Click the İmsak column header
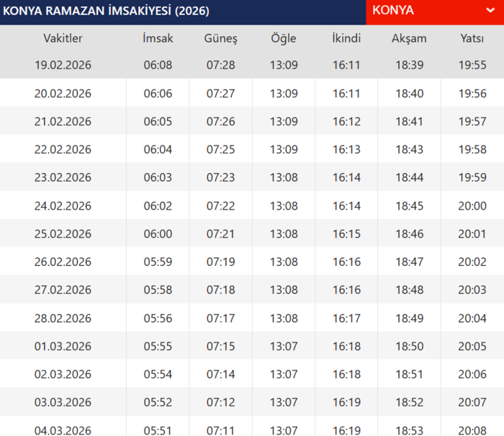Image resolution: width=504 pixels, height=436 pixels. click(x=158, y=38)
